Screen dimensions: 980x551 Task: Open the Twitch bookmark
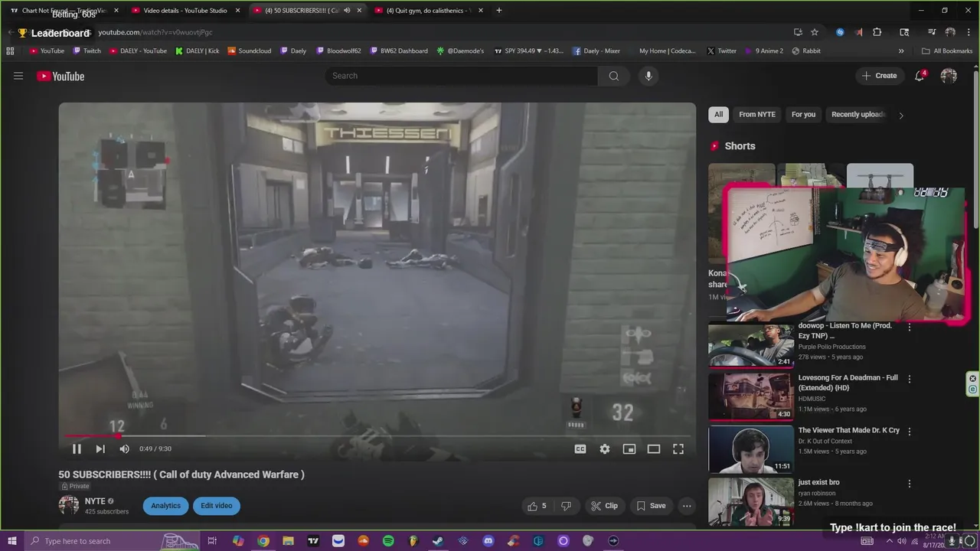coord(87,51)
